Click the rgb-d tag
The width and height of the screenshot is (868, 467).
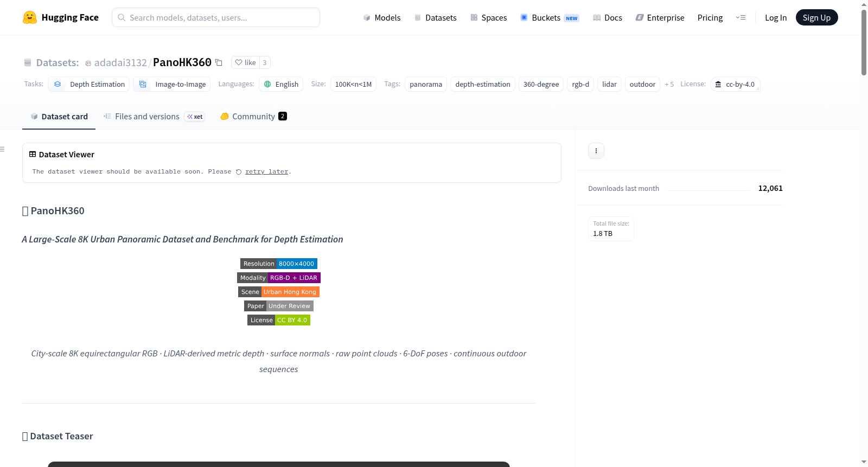point(580,84)
